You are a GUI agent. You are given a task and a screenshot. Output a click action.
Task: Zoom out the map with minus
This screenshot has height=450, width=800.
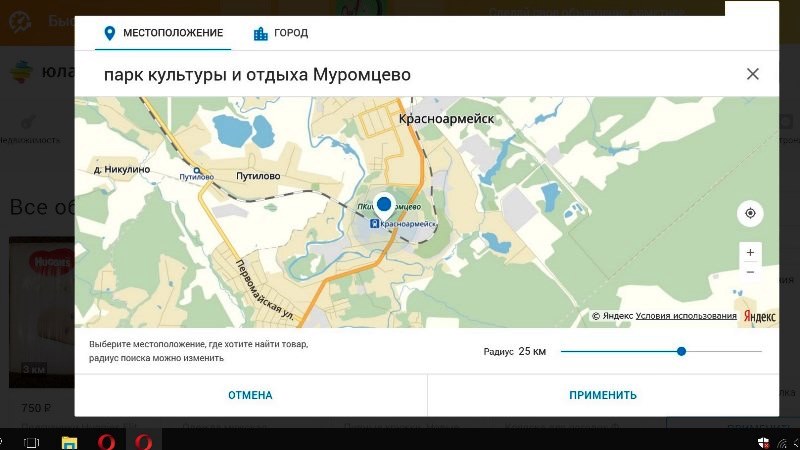click(750, 272)
